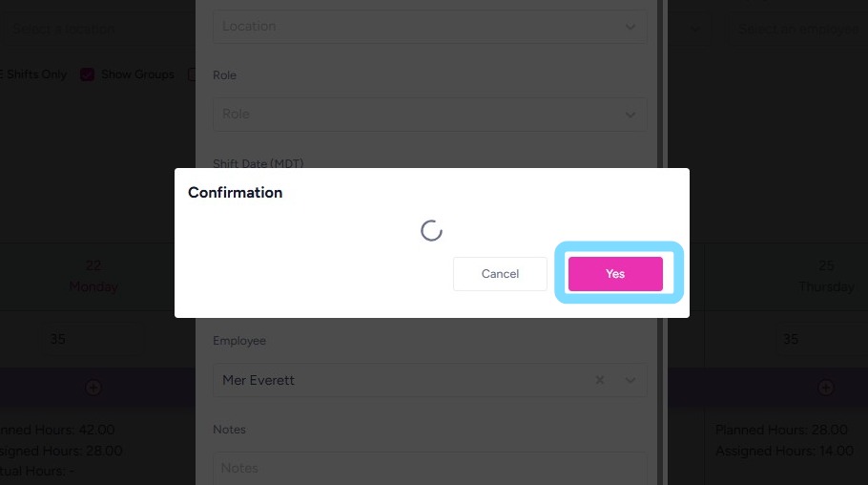868x485 pixels.
Task: Expand the Employee dropdown arrow
Action: [630, 380]
